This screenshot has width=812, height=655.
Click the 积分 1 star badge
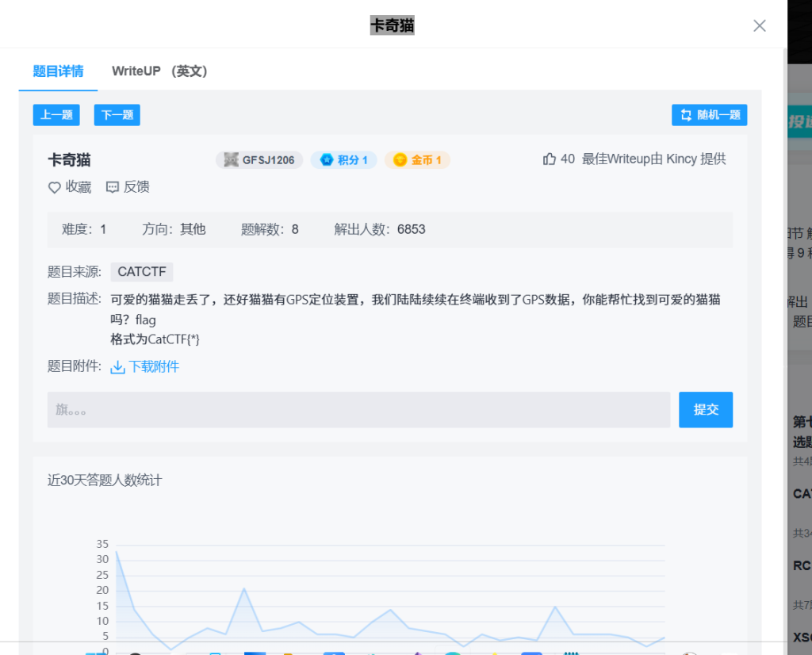point(326,160)
